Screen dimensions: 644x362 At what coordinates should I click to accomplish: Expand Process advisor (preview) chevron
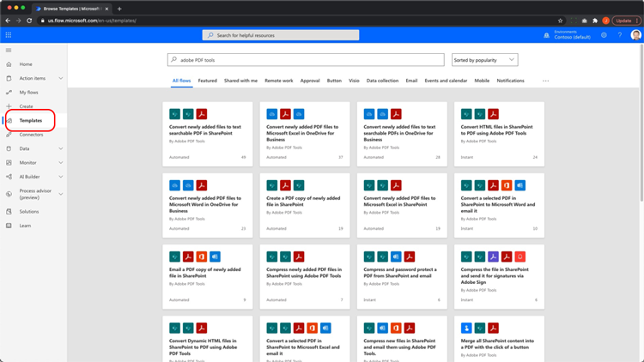(61, 194)
